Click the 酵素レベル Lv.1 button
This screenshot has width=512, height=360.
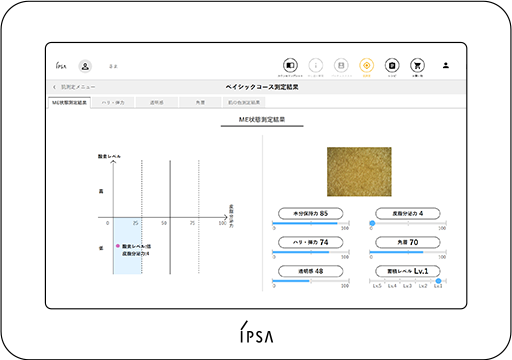point(408,271)
